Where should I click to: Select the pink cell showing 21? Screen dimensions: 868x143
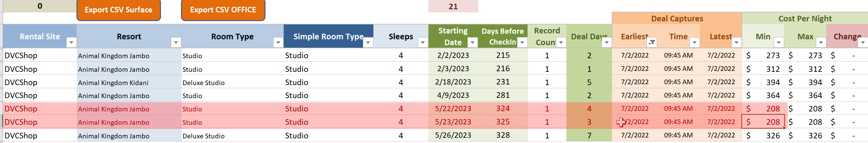[453, 6]
